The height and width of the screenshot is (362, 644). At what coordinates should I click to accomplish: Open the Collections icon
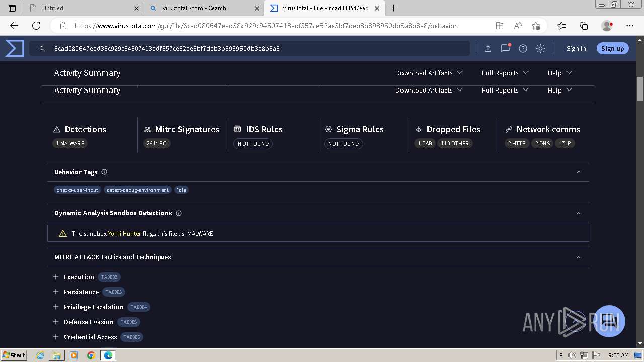[584, 26]
